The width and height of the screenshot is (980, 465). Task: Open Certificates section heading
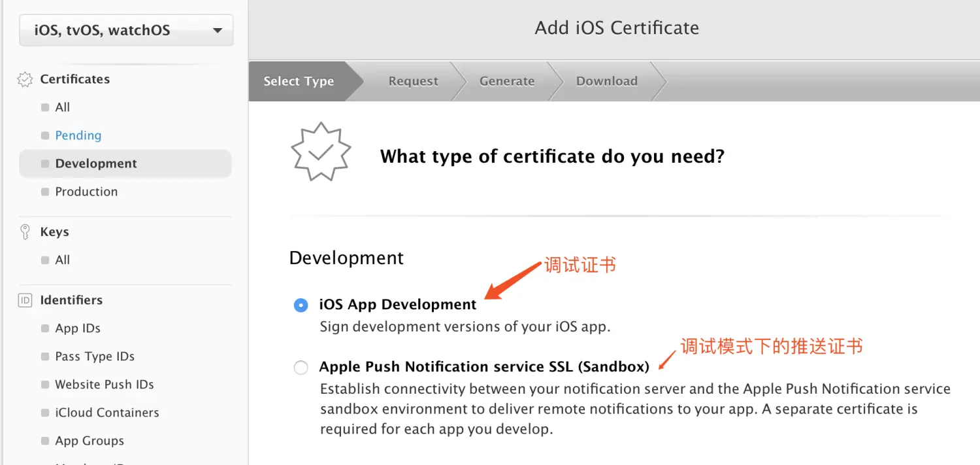coord(75,79)
